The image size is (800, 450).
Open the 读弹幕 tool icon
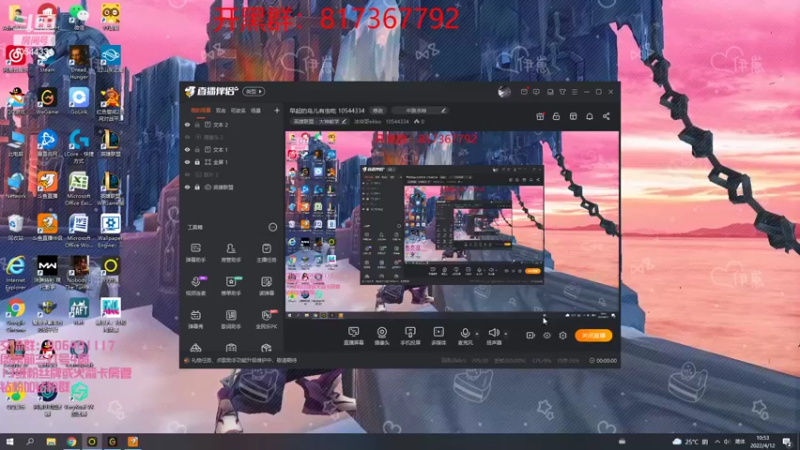pyautogui.click(x=266, y=286)
